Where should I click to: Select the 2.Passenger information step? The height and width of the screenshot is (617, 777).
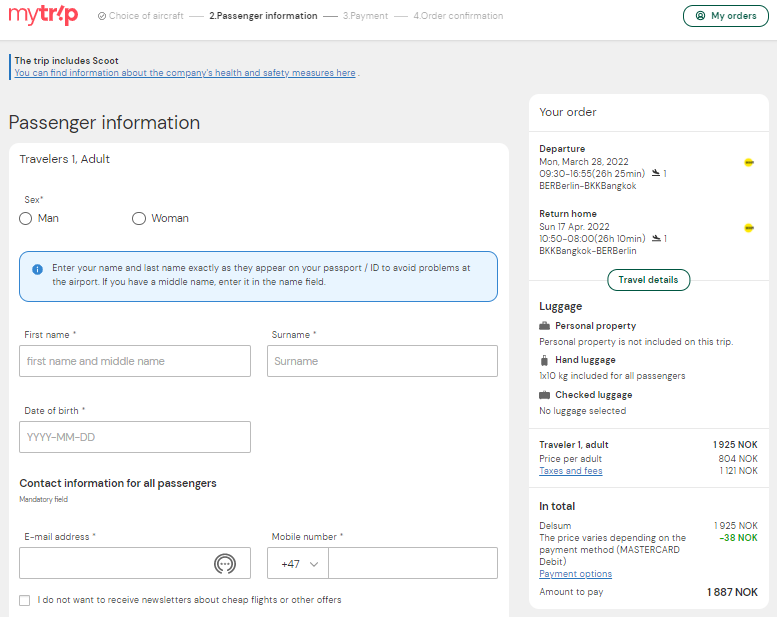pyautogui.click(x=263, y=16)
